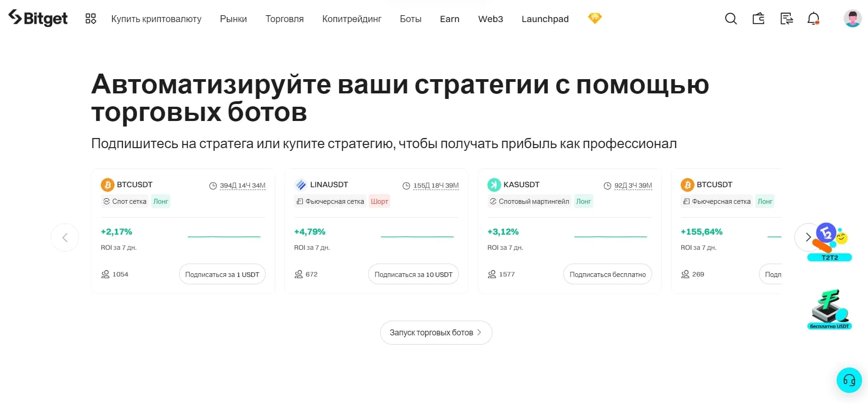The height and width of the screenshot is (403, 868).
Task: Open the Боты menu
Action: coord(411,19)
